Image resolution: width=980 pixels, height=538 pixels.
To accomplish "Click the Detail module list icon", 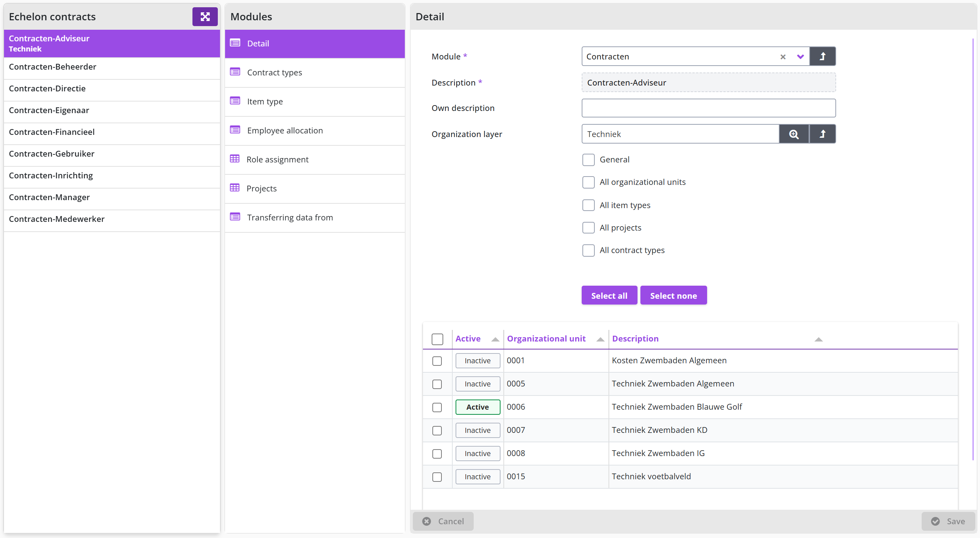I will 235,43.
